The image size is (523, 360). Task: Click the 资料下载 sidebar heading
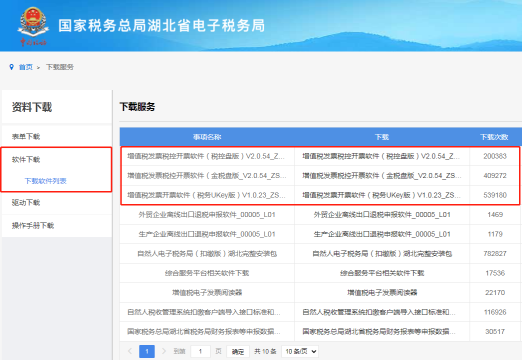click(32, 107)
